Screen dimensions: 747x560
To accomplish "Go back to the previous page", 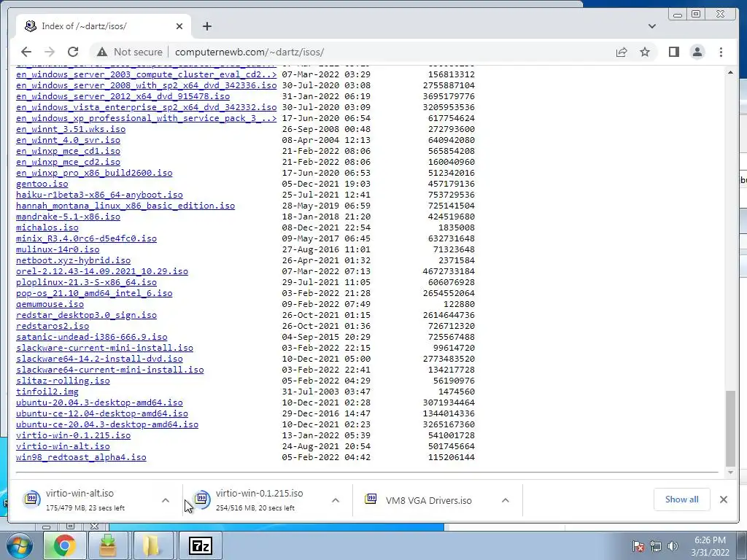I will [x=26, y=52].
